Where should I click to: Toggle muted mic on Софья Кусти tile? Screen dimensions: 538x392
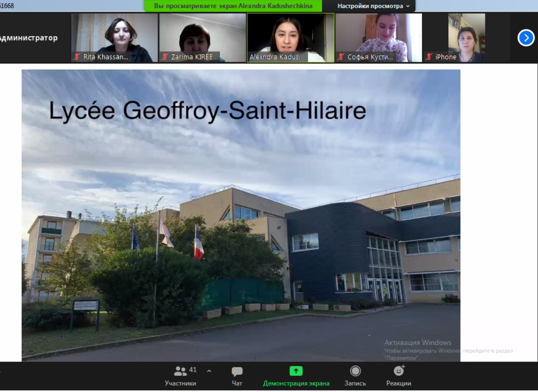[341, 57]
